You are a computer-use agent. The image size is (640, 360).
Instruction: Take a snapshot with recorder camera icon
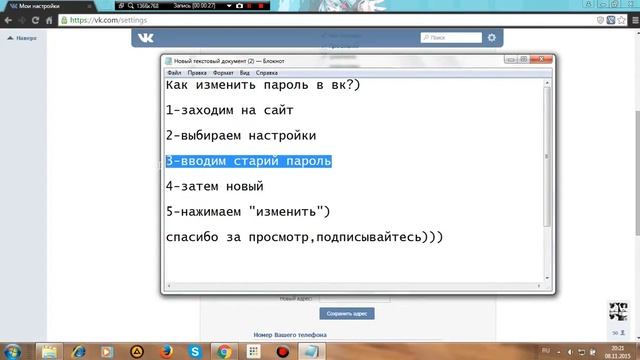240,6
